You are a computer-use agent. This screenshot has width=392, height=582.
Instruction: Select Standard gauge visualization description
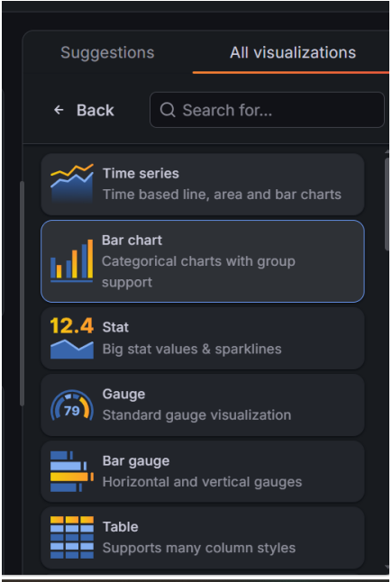click(196, 415)
